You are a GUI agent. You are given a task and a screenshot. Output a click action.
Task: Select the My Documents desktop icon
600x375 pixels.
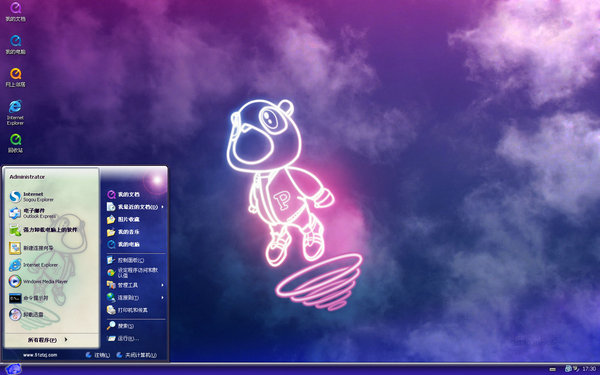point(15,12)
